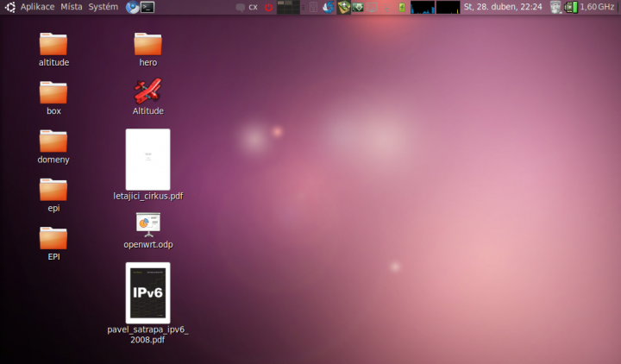The height and width of the screenshot is (364, 621).
Task: Open the wireless network indicator
Action: click(x=387, y=7)
